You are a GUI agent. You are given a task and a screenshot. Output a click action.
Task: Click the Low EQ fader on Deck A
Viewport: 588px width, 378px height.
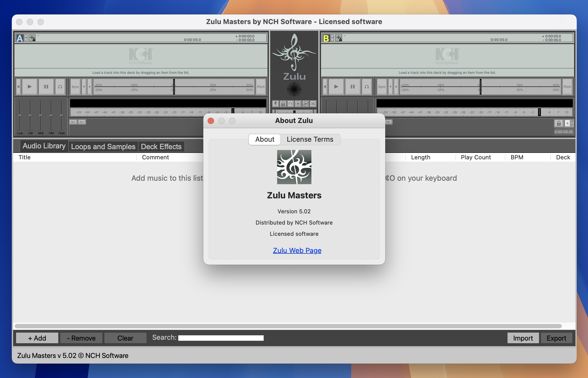click(x=20, y=115)
